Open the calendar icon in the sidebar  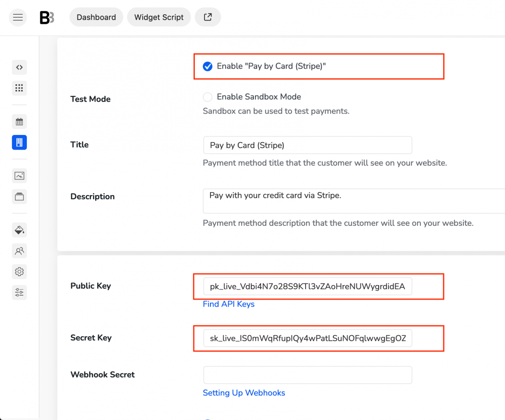point(19,122)
